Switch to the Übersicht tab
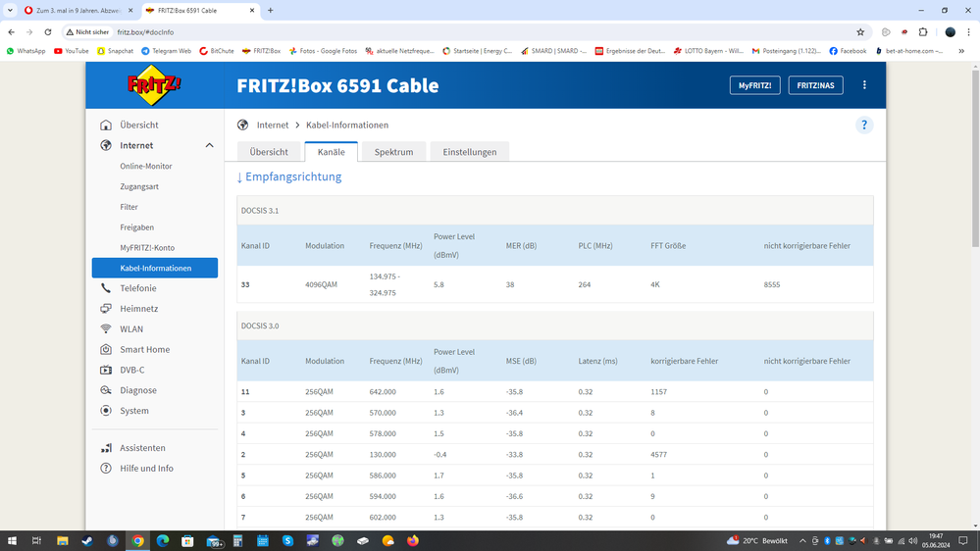 point(269,152)
